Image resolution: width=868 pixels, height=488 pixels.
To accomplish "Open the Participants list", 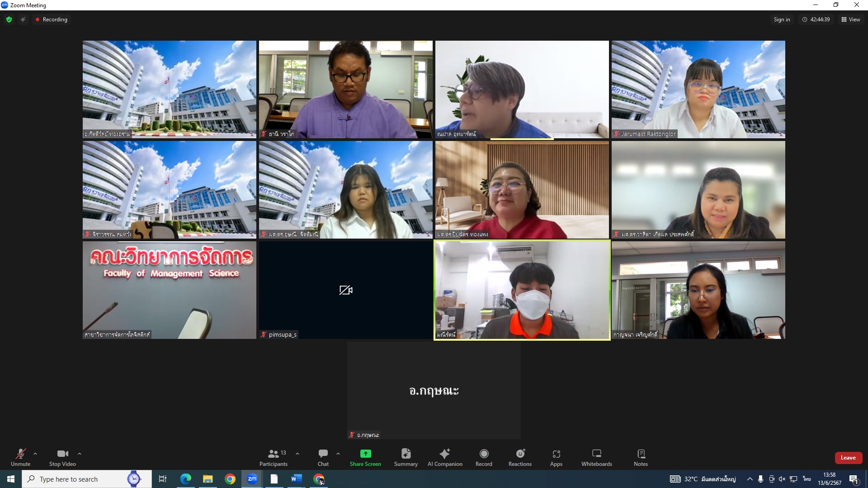I will click(x=273, y=457).
